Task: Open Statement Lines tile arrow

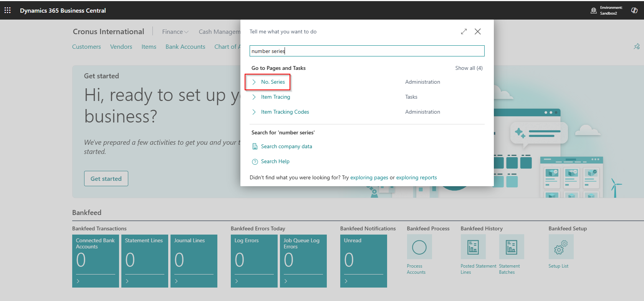Action: click(127, 281)
